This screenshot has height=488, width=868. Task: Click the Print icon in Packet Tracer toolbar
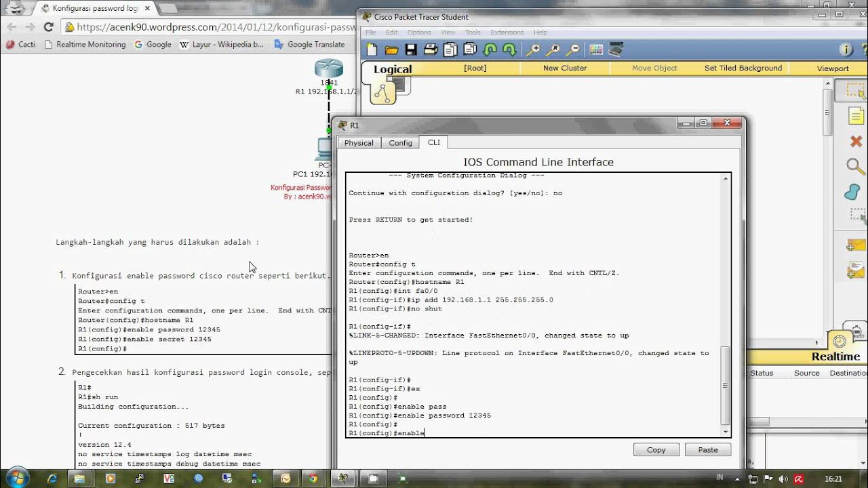click(431, 49)
